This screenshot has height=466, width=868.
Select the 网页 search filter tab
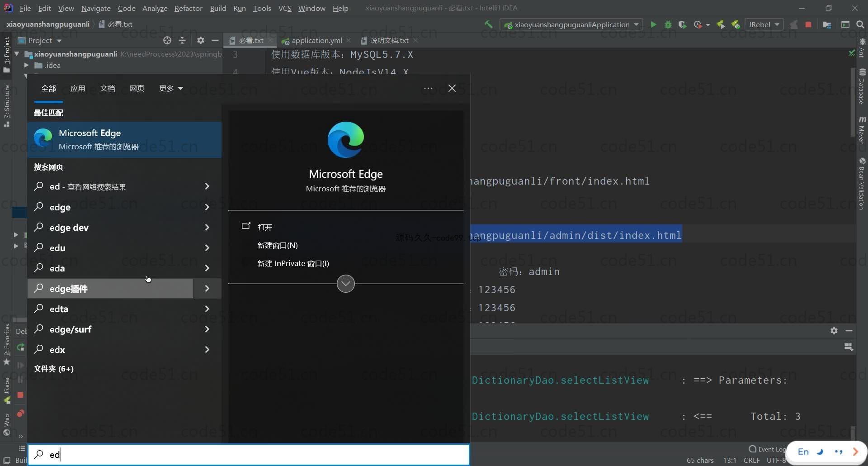pos(137,88)
